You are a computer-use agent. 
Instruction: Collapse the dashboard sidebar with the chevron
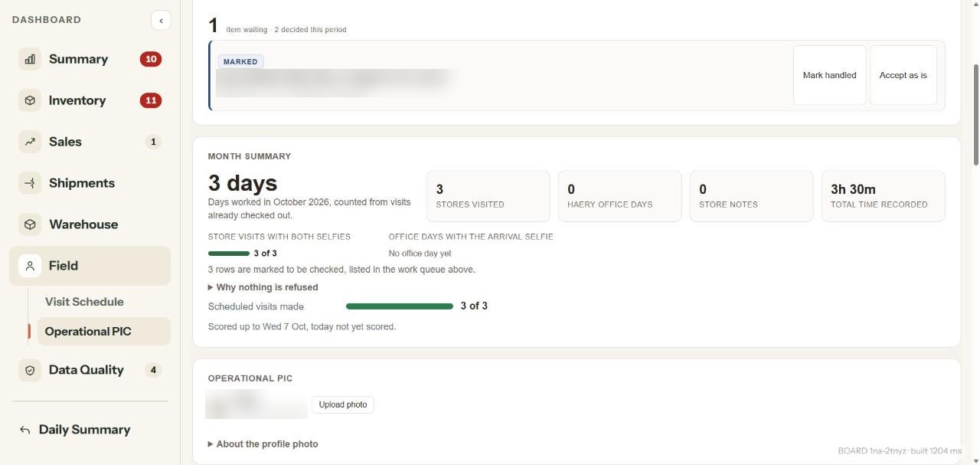(x=161, y=20)
